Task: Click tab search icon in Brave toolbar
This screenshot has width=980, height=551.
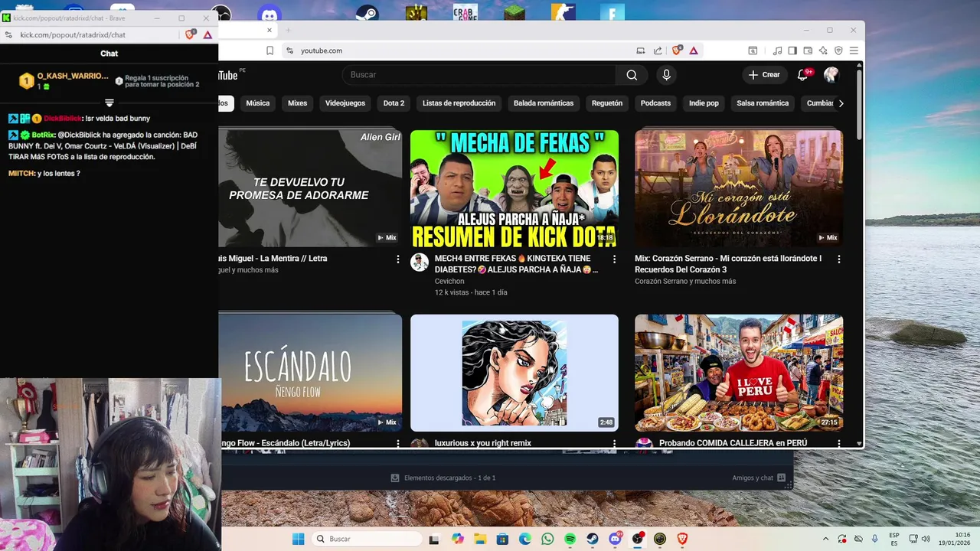Action: pos(753,51)
